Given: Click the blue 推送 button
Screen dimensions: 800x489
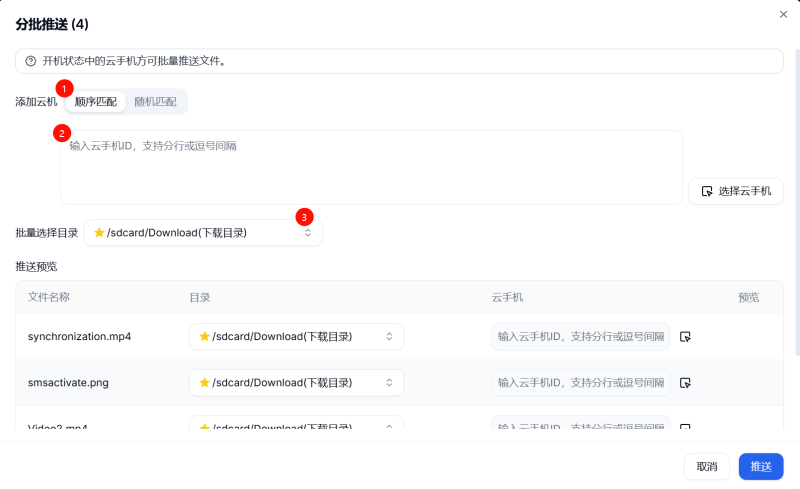Looking at the screenshot, I should click(760, 466).
